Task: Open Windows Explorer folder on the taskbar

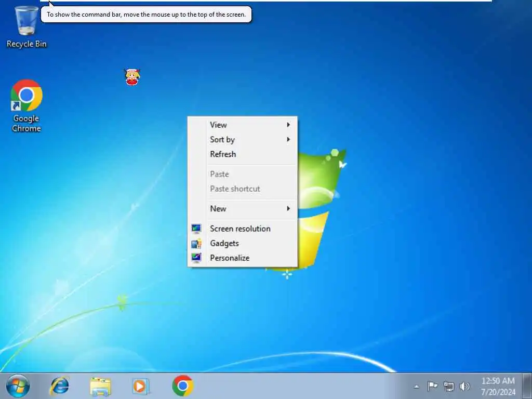Action: (x=100, y=386)
